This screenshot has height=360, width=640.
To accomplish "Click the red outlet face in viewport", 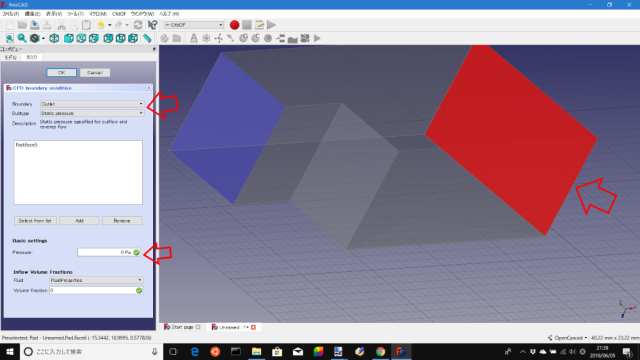I will (510, 139).
